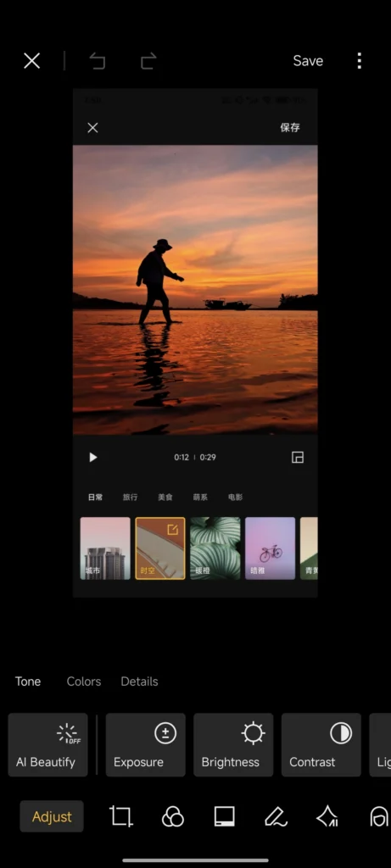The width and height of the screenshot is (391, 868).
Task: Toggle AI Beautify off or on
Action: click(47, 744)
